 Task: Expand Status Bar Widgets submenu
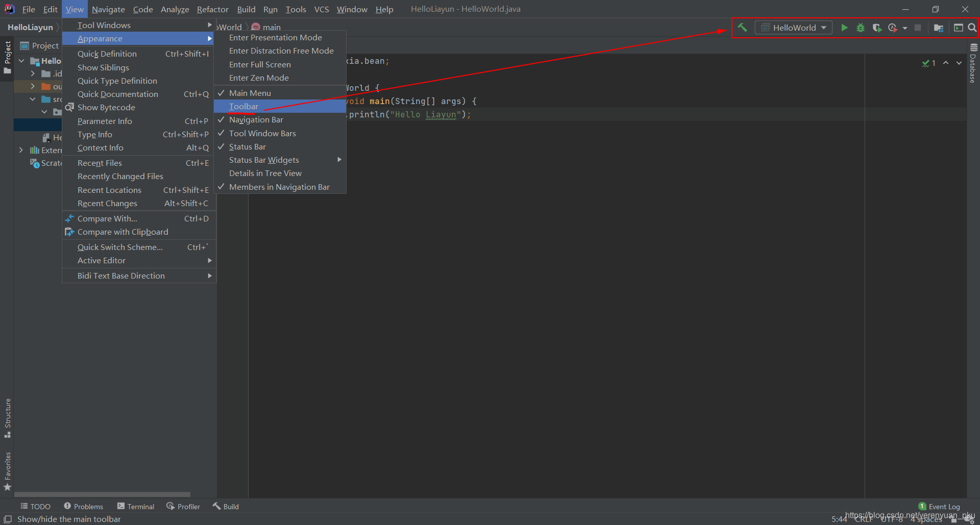click(x=280, y=160)
